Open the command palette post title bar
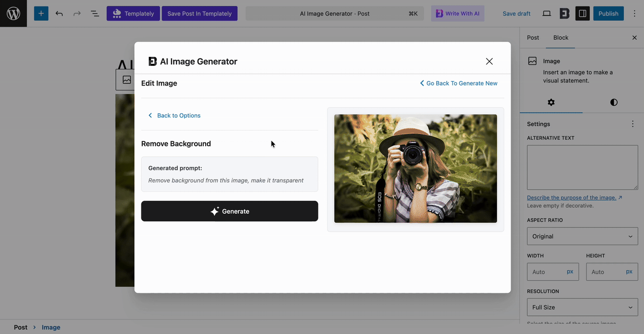The width and height of the screenshot is (644, 334). pyautogui.click(x=335, y=14)
